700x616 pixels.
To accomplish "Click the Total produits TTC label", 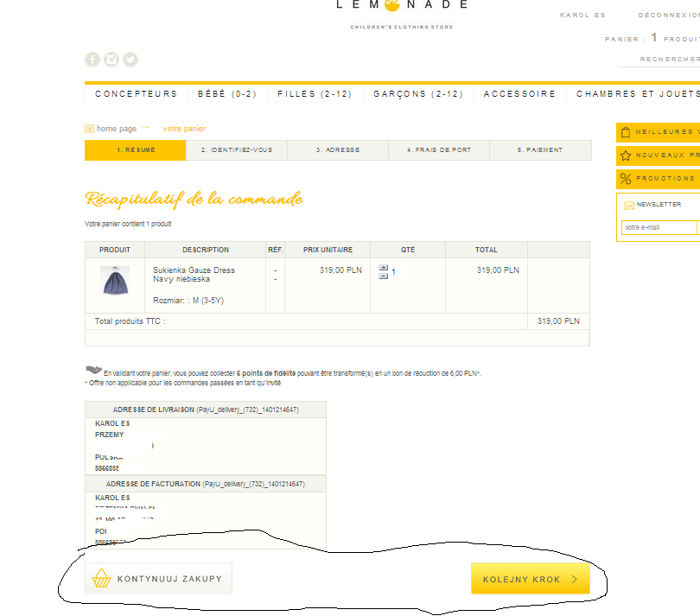I will (130, 321).
